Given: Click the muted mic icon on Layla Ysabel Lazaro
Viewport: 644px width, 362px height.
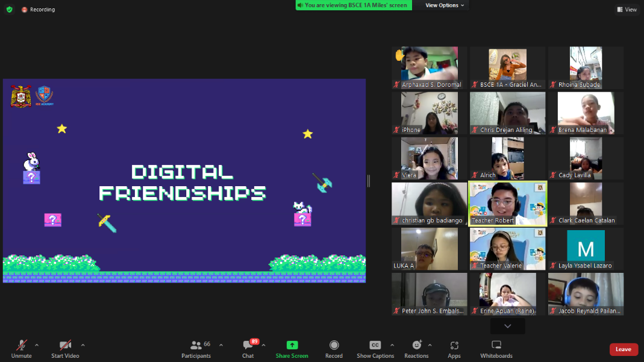Looking at the screenshot, I should tap(553, 266).
